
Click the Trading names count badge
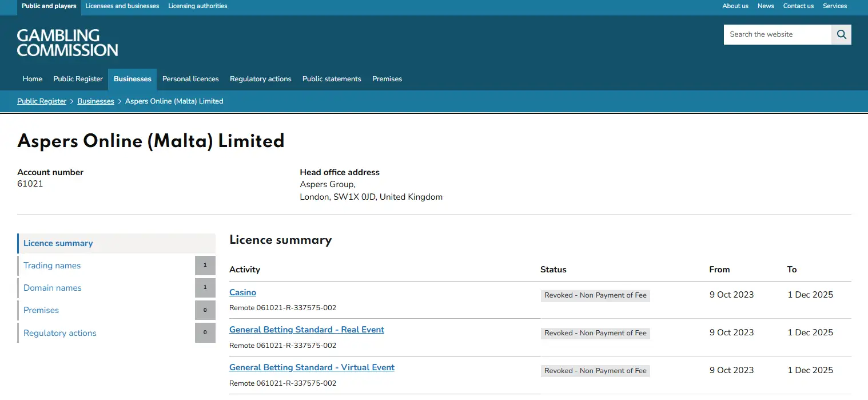pyautogui.click(x=205, y=266)
